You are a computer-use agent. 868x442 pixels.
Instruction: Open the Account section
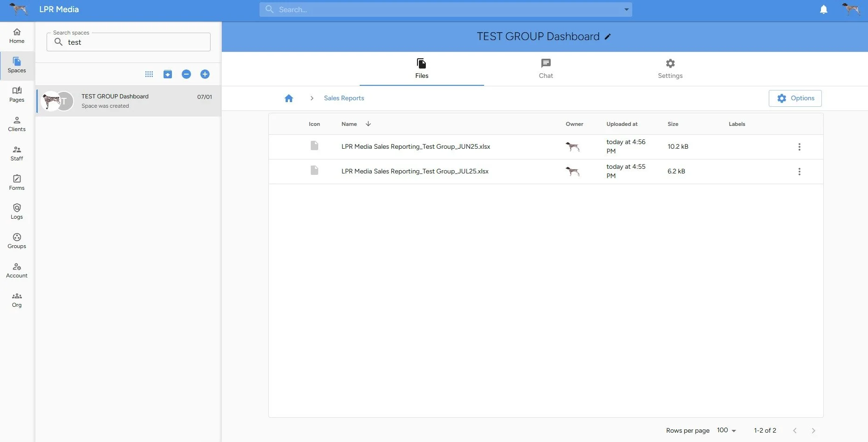(17, 270)
